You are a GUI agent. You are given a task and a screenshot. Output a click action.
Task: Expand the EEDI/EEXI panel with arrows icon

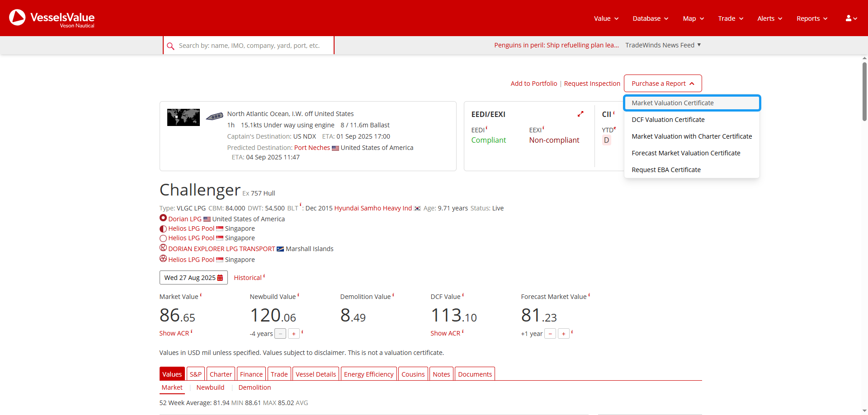tap(580, 114)
